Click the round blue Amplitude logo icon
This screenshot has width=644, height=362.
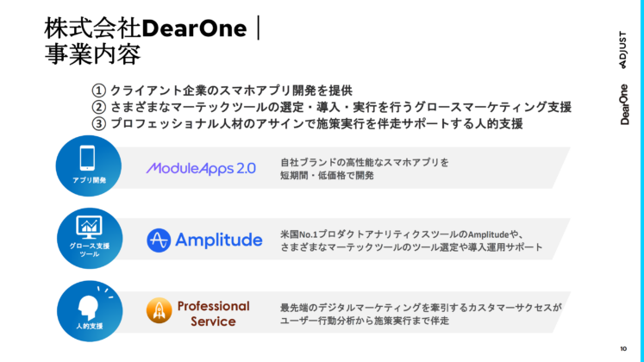click(159, 240)
